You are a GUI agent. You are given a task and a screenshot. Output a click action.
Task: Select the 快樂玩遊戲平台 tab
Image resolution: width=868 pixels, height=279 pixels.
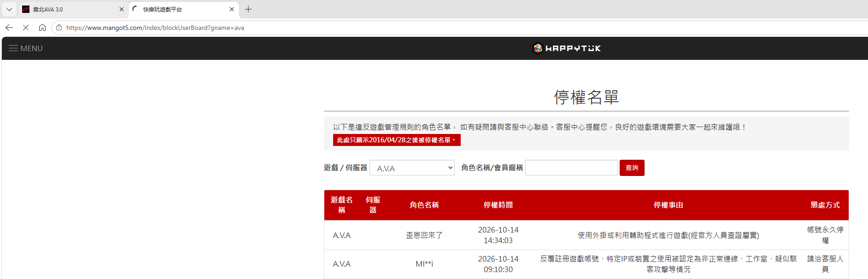[184, 9]
